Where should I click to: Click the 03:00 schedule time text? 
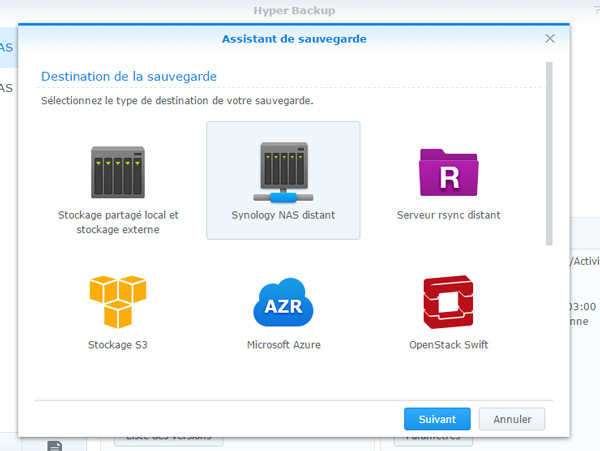point(582,307)
